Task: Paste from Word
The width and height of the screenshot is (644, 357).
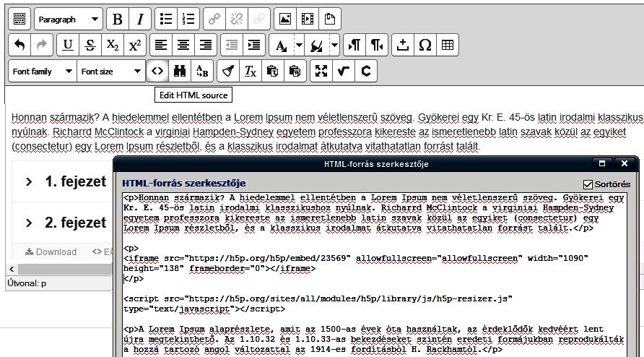Action: (295, 71)
